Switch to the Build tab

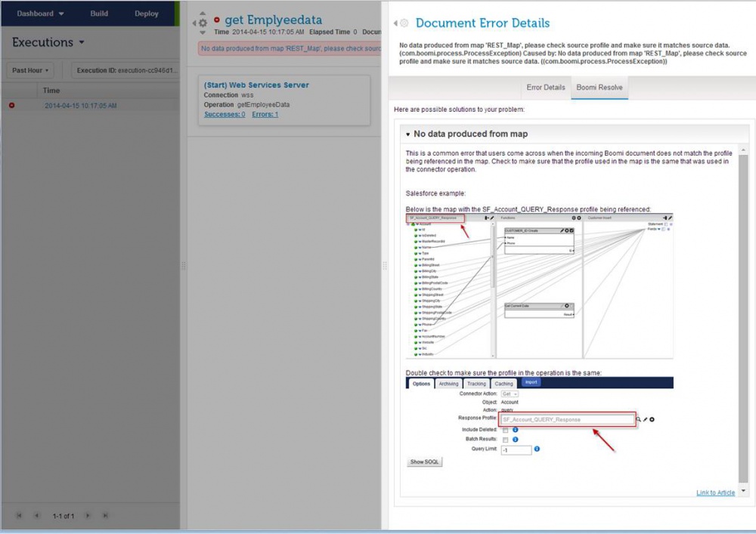coord(99,14)
